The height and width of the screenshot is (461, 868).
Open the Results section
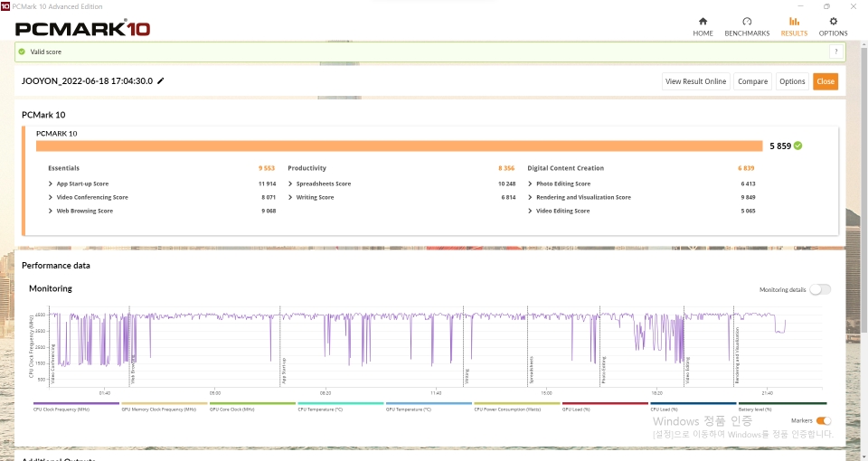click(x=794, y=26)
